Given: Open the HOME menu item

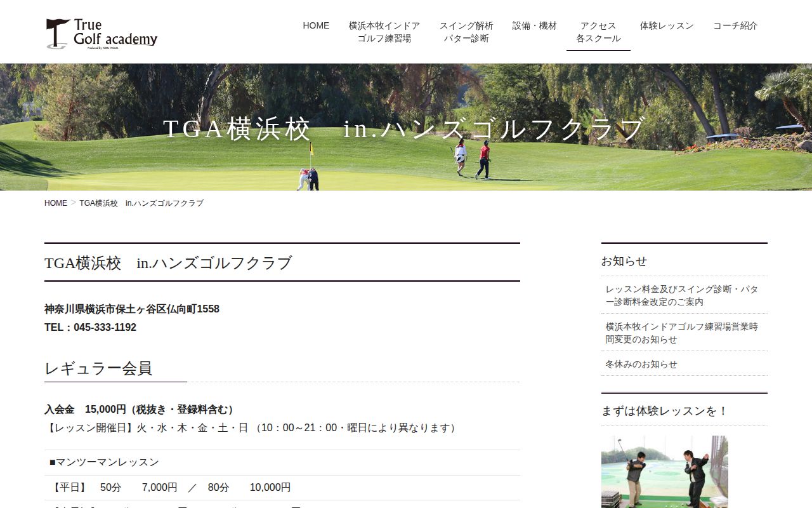Looking at the screenshot, I should point(316,26).
